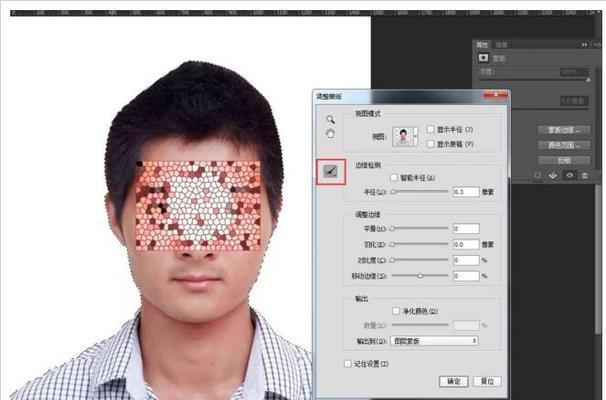Click density value field in Properties panel

[x=574, y=72]
